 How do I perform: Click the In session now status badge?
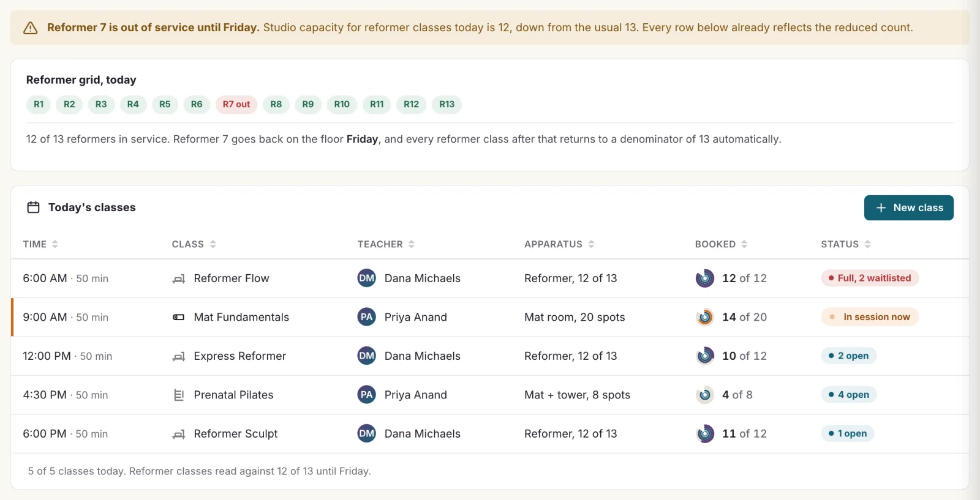pos(870,317)
